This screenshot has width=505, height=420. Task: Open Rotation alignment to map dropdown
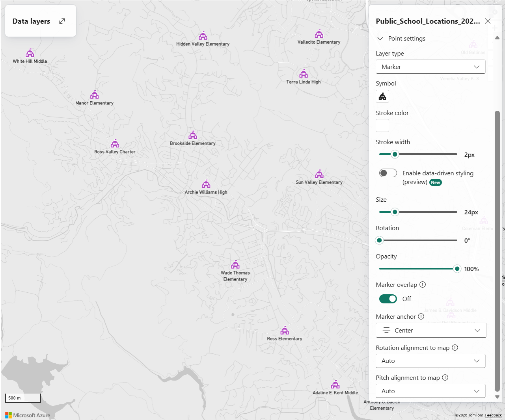(x=430, y=361)
